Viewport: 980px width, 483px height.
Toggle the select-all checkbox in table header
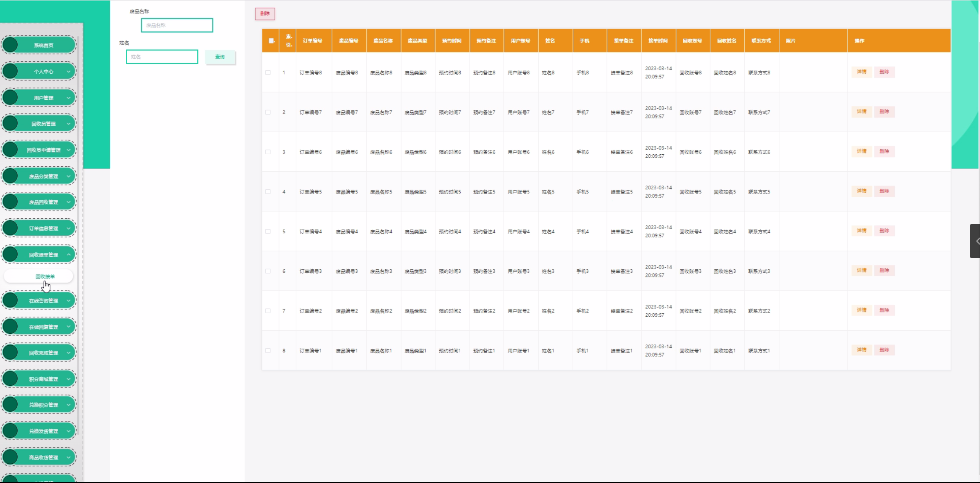[x=271, y=41]
